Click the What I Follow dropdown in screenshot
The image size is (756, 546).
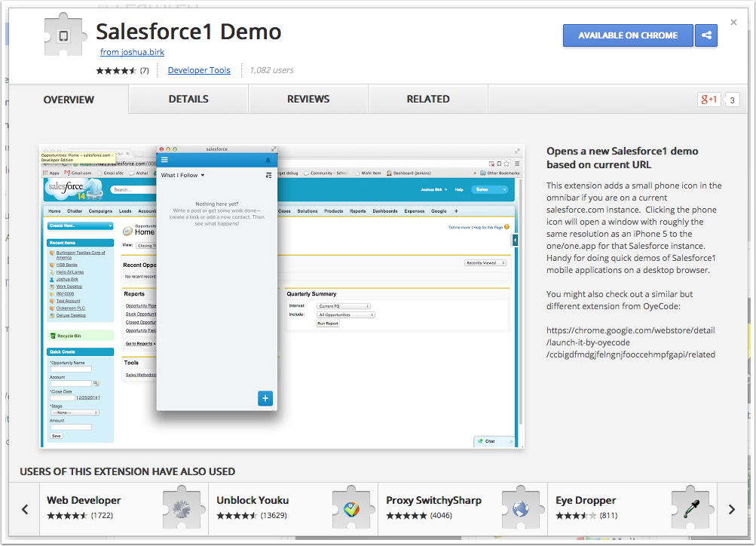[x=182, y=175]
